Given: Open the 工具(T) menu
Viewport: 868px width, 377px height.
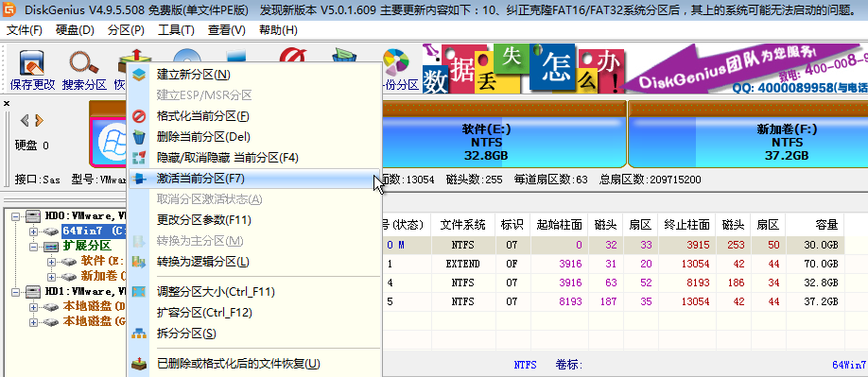Looking at the screenshot, I should coord(176,30).
